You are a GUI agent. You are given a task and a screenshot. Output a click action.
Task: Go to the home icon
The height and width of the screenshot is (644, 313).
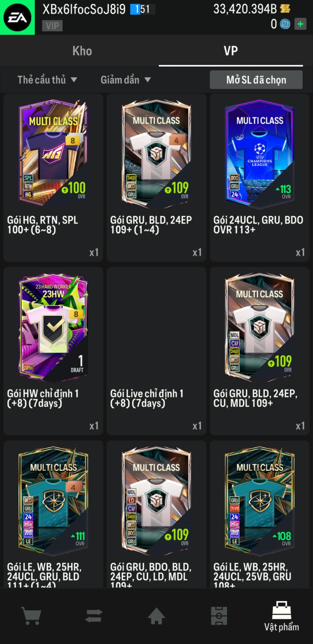coord(156,616)
